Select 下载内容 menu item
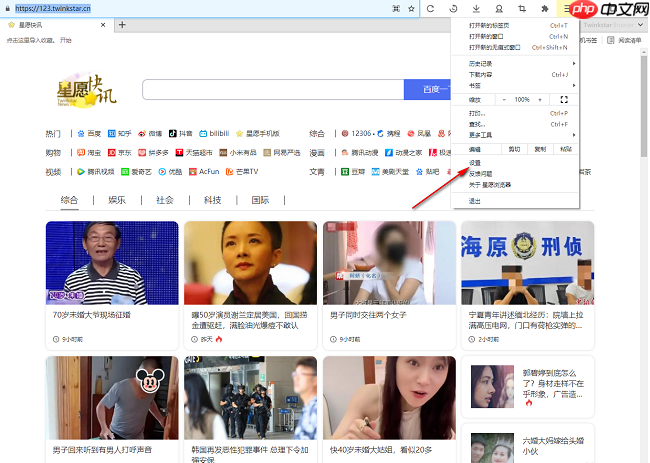Screen dimensions: 650x463 (515, 75)
